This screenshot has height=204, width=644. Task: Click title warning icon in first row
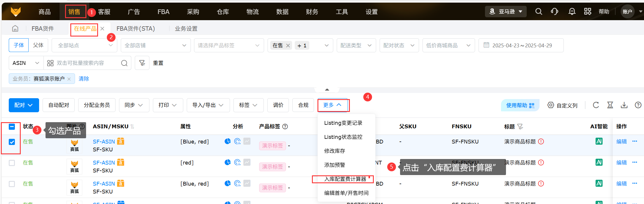tap(541, 141)
